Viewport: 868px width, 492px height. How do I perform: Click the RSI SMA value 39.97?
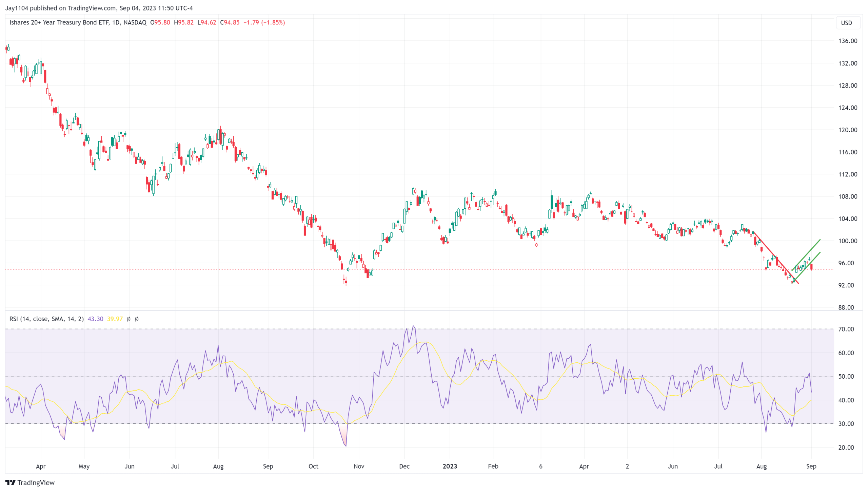tap(115, 319)
